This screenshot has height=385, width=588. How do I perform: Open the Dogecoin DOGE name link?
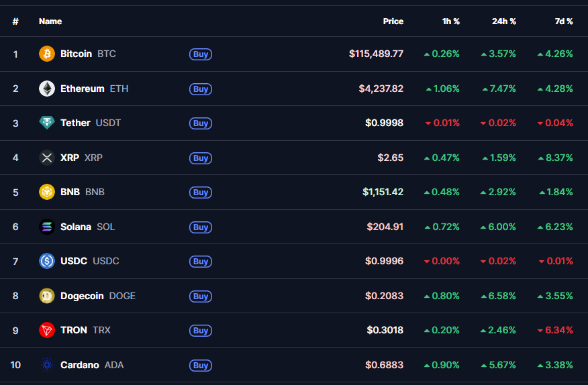point(98,296)
